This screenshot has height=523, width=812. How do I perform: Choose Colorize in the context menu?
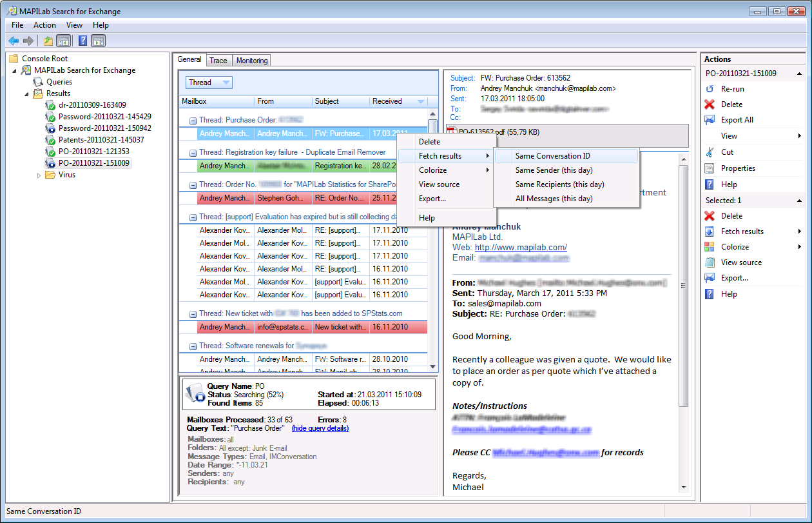[432, 170]
